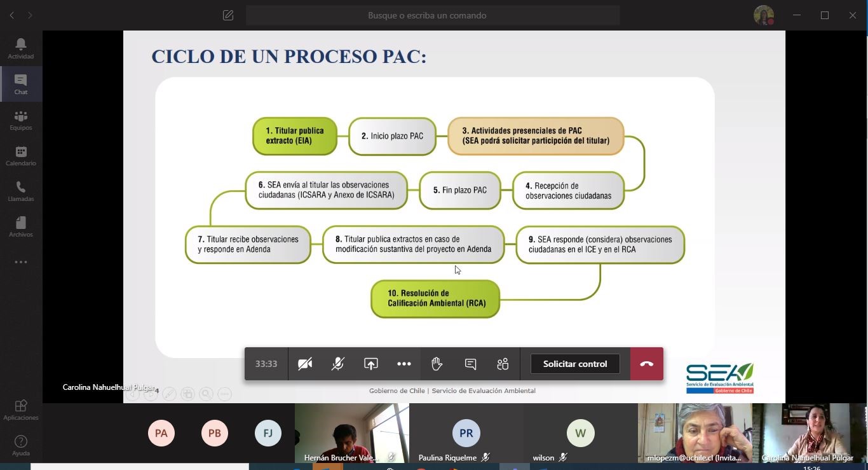
Task: Open Aplicaciones in the sidebar
Action: pos(21,410)
